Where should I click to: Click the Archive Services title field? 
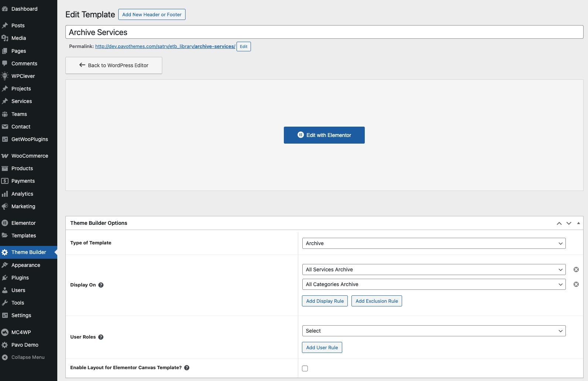[324, 32]
